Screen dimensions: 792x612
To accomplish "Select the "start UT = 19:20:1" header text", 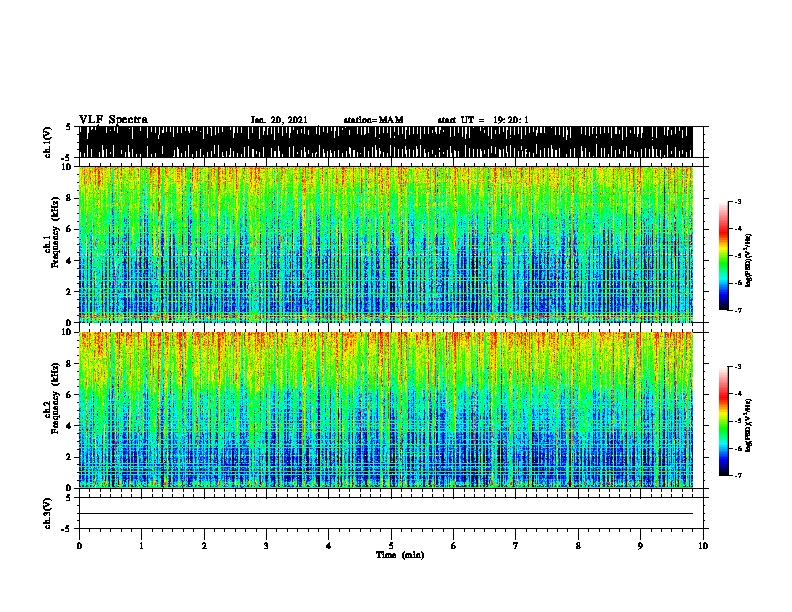I will [483, 120].
